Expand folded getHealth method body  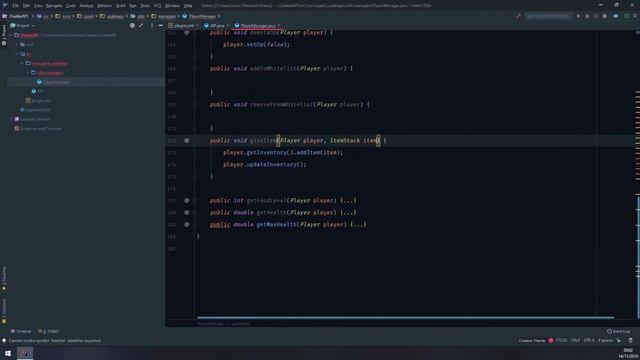click(x=348, y=212)
